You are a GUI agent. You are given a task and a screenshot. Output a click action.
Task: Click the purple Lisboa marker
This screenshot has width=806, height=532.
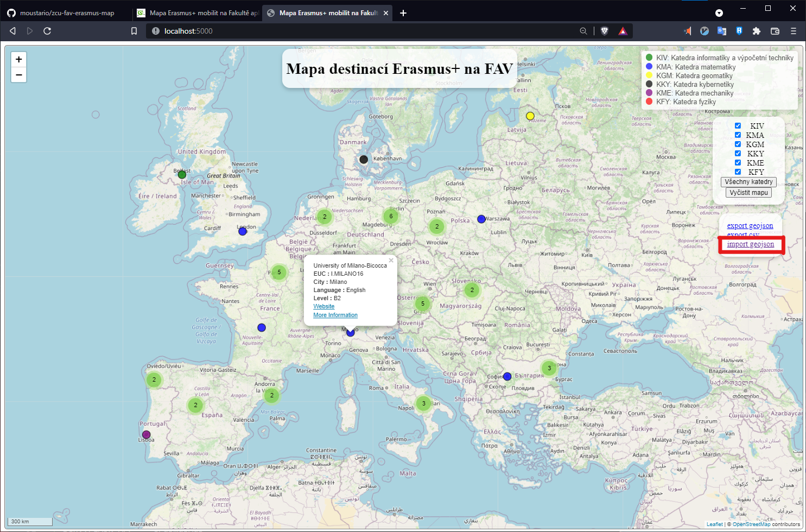tap(146, 435)
